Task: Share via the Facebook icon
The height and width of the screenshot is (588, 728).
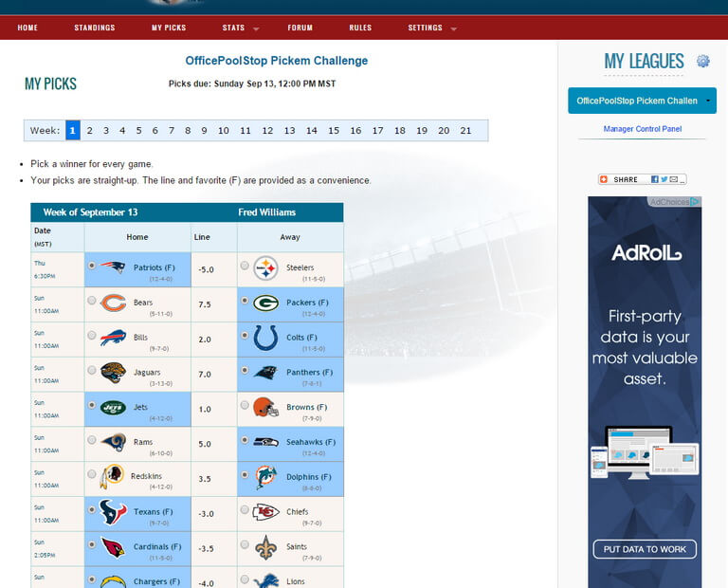Action: point(655,179)
